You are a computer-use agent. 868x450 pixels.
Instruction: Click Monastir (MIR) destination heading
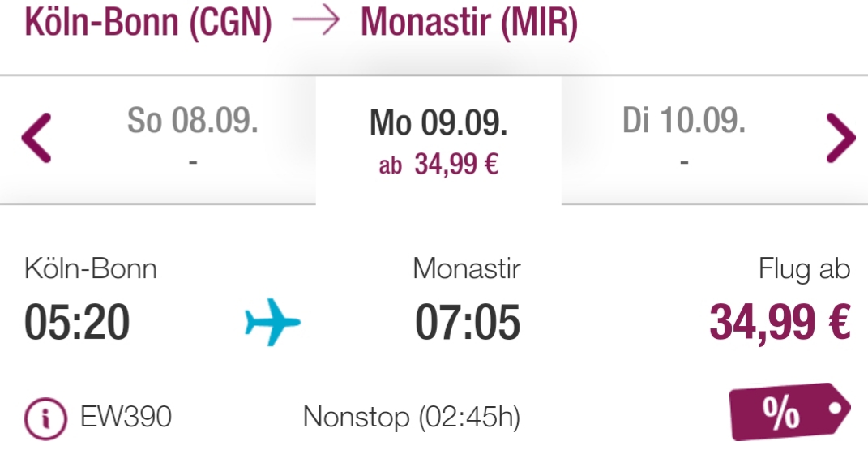(x=469, y=22)
